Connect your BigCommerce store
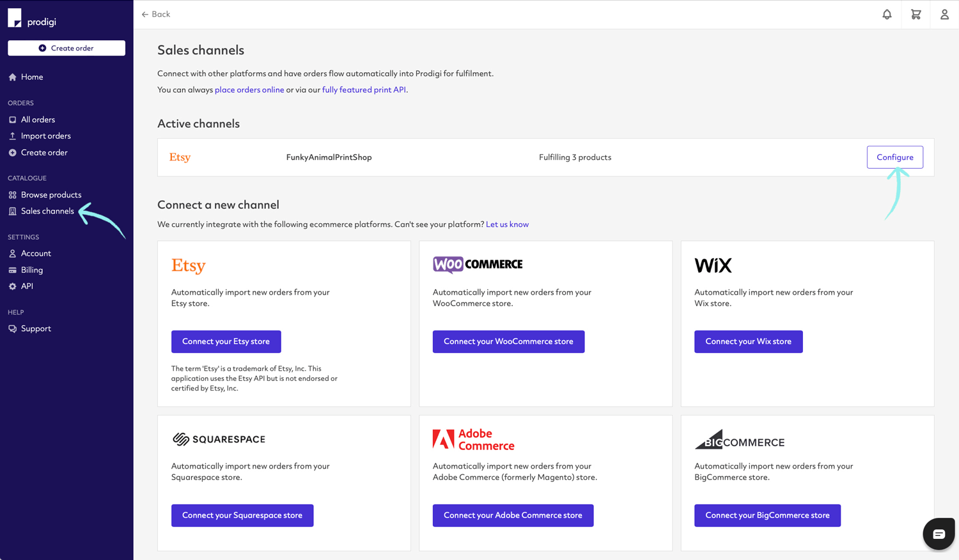Screen dimensions: 959x560 pos(767,515)
